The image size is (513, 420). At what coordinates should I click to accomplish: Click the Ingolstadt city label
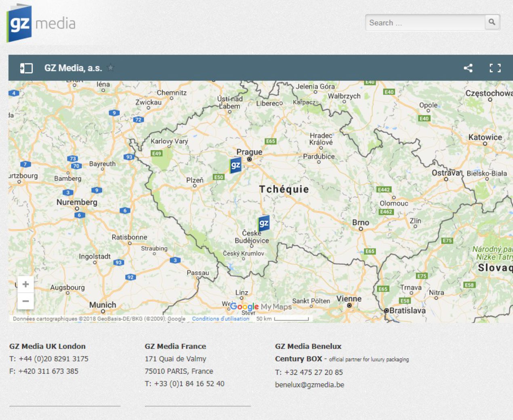pyautogui.click(x=95, y=256)
